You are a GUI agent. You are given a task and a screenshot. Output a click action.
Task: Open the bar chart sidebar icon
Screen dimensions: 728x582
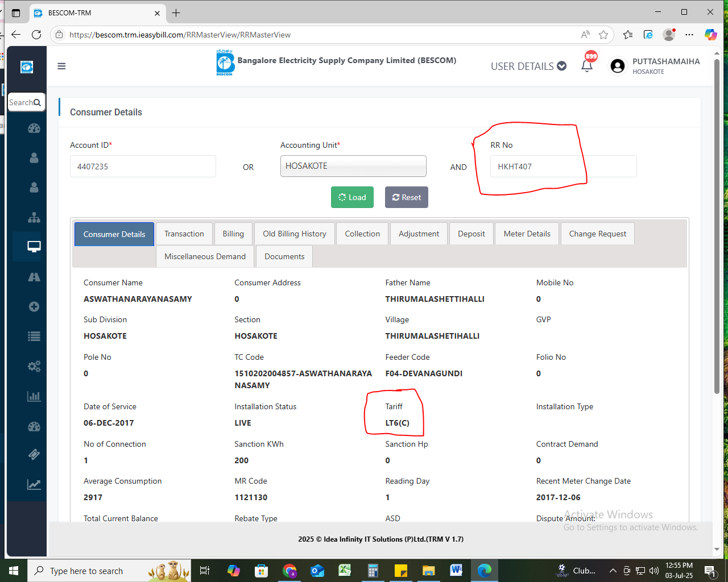click(34, 396)
